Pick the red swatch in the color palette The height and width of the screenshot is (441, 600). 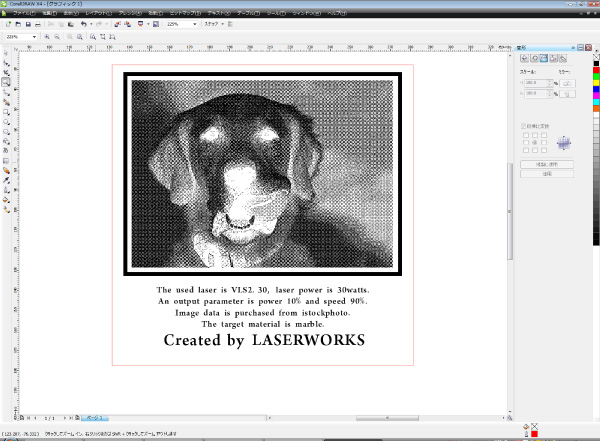click(596, 70)
